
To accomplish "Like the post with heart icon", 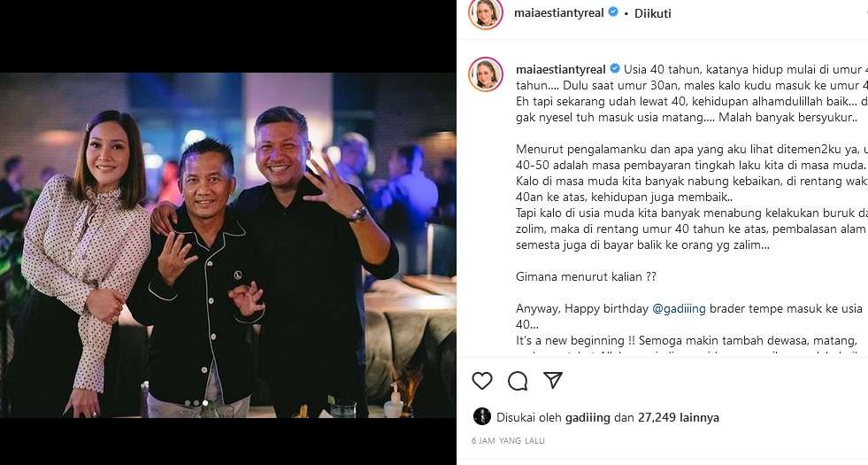I will tap(482, 381).
